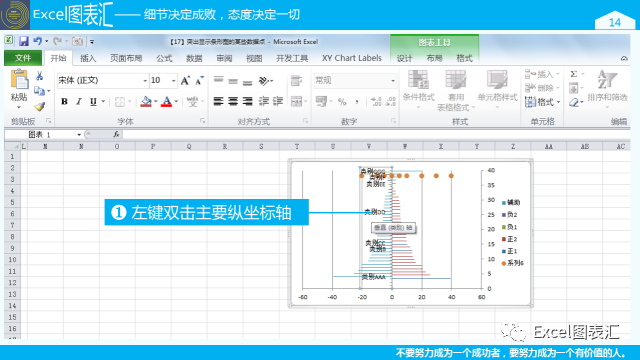The image size is (640, 360).
Task: Expand the number format 常规 dropdown
Action: pos(393,80)
